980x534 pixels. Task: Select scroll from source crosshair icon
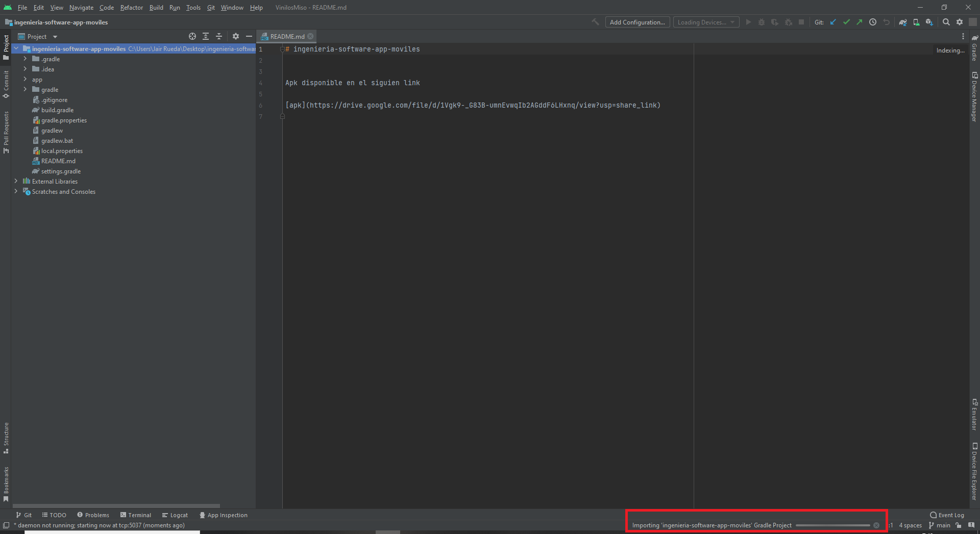pyautogui.click(x=192, y=36)
